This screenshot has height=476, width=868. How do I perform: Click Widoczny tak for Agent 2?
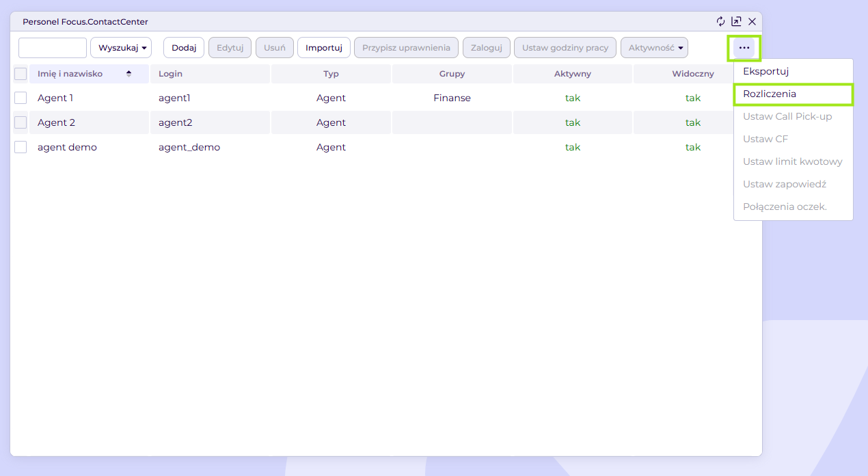tap(693, 122)
